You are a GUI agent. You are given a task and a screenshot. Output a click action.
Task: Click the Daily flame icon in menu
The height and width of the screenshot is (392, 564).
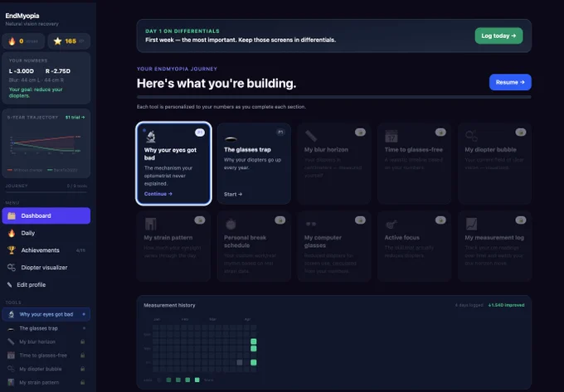(12, 233)
